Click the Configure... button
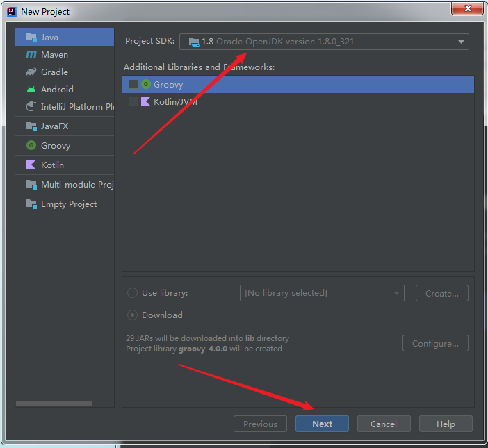The image size is (488, 448). 435,343
